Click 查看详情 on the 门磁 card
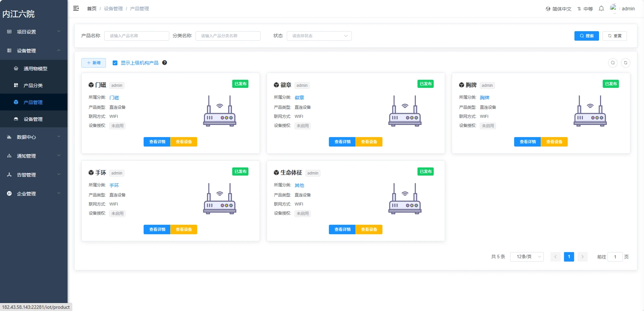644x311 pixels. (x=157, y=142)
